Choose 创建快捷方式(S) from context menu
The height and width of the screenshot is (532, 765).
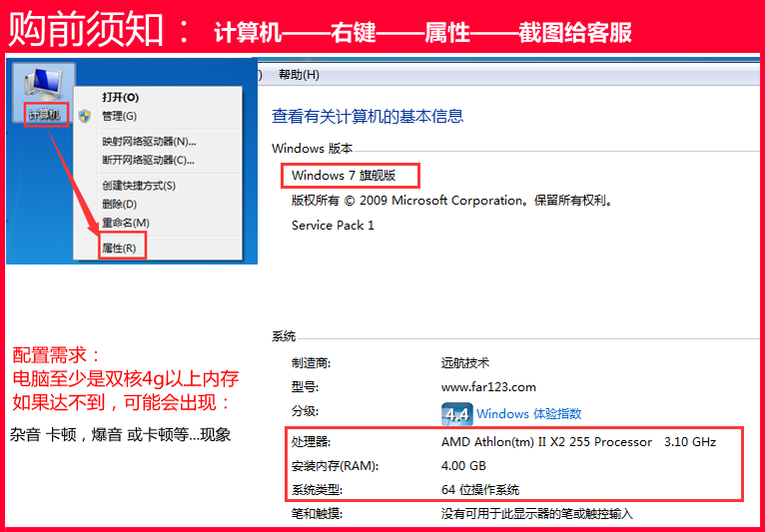139,186
